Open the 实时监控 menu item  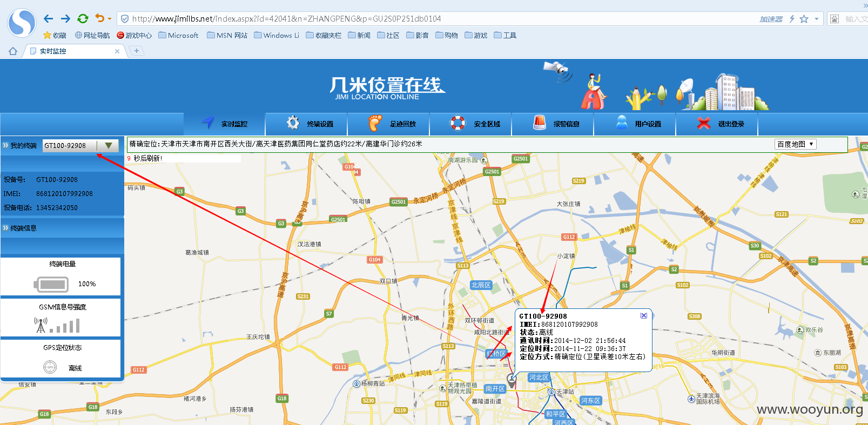(x=225, y=124)
